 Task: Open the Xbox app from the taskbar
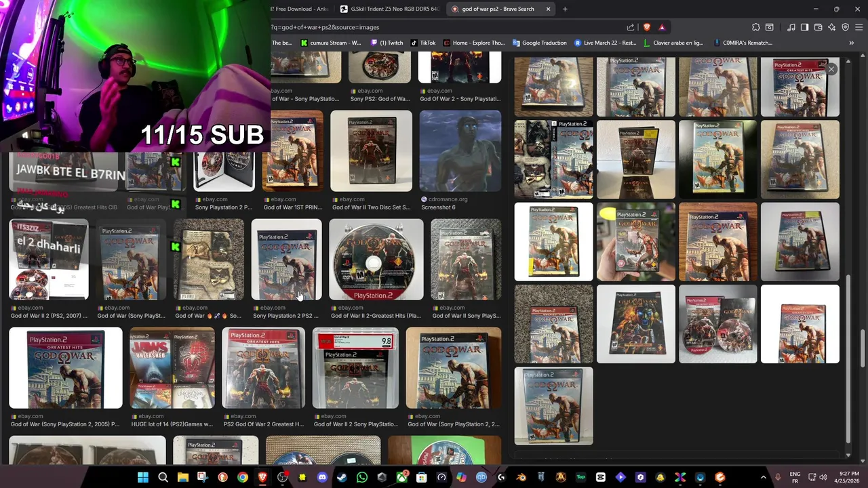(401, 477)
